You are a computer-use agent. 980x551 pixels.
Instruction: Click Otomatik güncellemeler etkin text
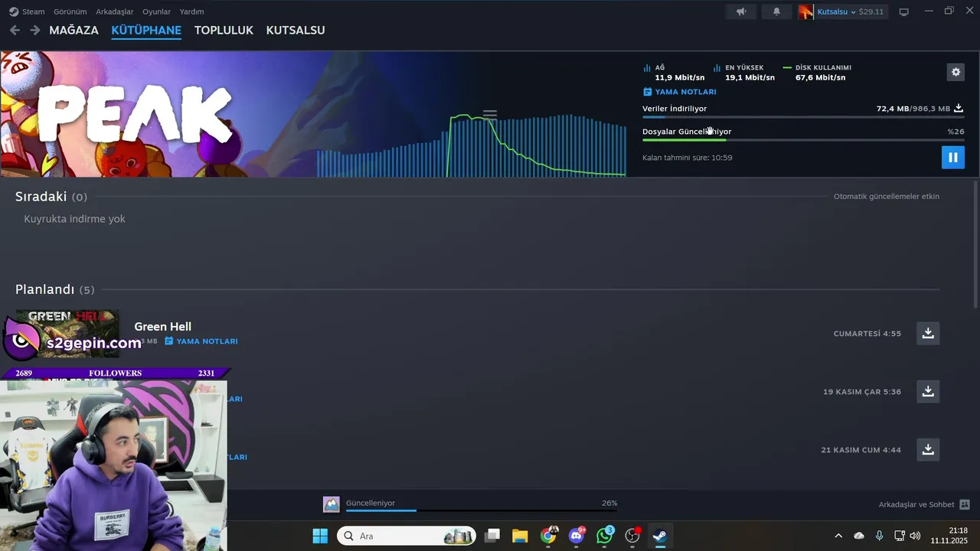(887, 197)
